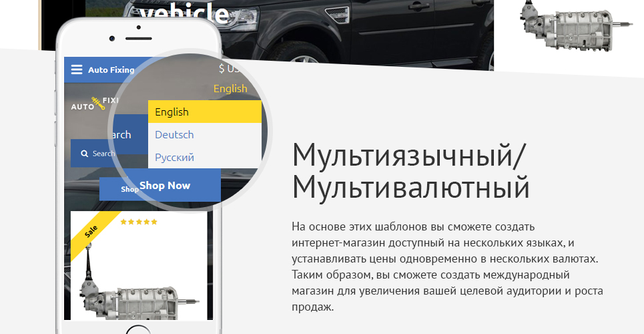Viewport: 644px width, 334px height.
Task: Open the hamburger menu beside Auto Fixing
Action: pyautogui.click(x=77, y=69)
